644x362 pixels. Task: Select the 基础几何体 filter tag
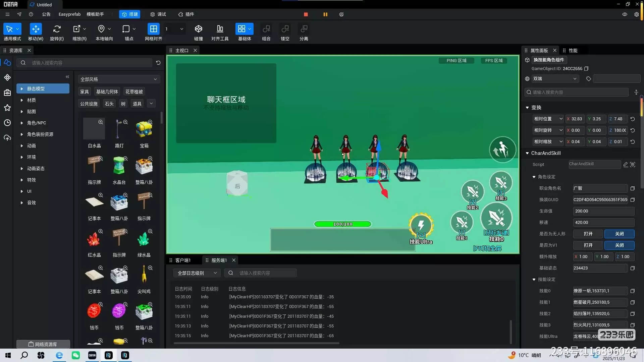tap(107, 92)
